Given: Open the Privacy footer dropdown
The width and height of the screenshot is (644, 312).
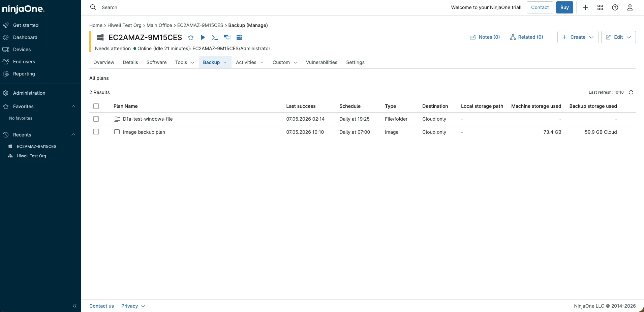Looking at the screenshot, I should (x=133, y=306).
